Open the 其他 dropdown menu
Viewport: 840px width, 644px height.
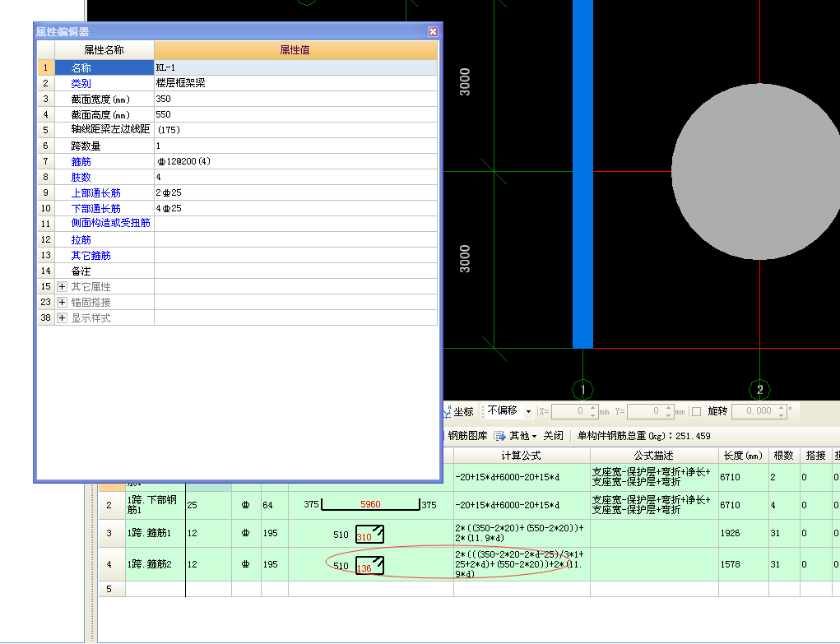[523, 436]
